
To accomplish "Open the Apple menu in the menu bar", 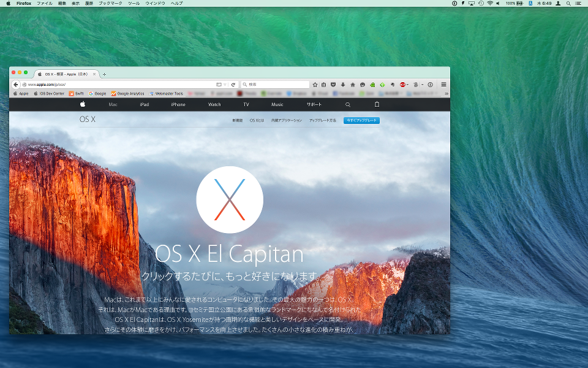I will [x=8, y=4].
